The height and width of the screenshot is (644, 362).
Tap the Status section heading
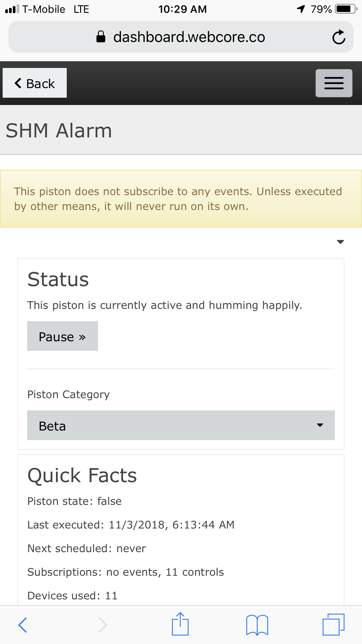click(x=58, y=279)
